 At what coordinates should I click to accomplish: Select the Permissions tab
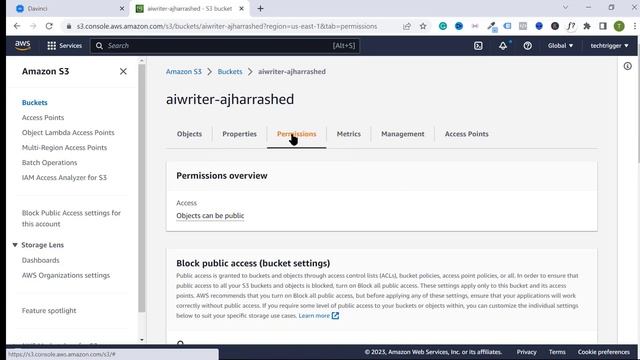click(297, 134)
